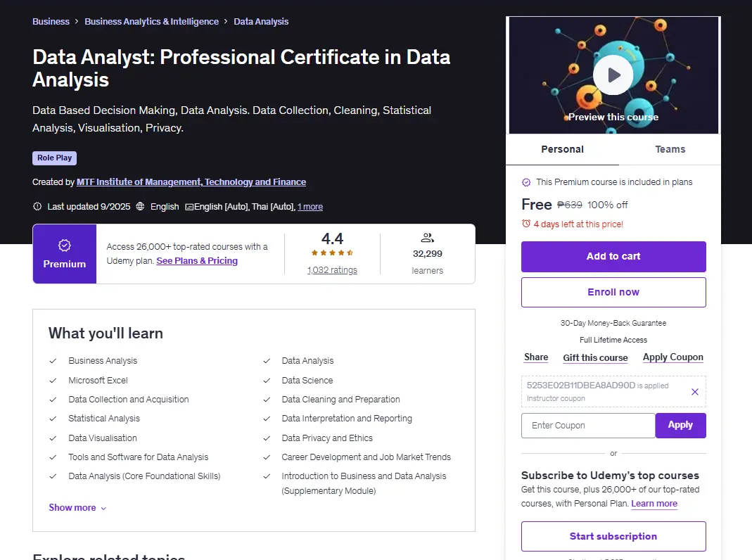Screen dimensions: 752x560
Task: Expand the Show more learning list
Action: point(77,508)
